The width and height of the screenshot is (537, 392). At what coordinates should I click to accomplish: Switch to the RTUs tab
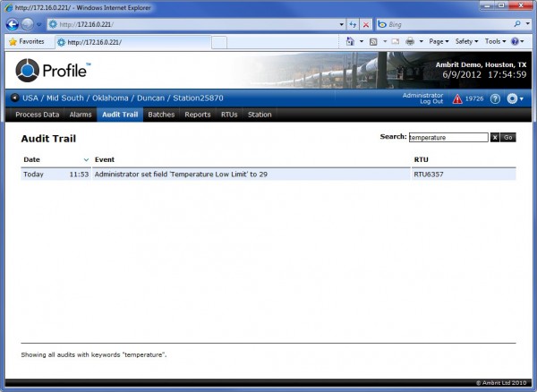click(x=229, y=115)
